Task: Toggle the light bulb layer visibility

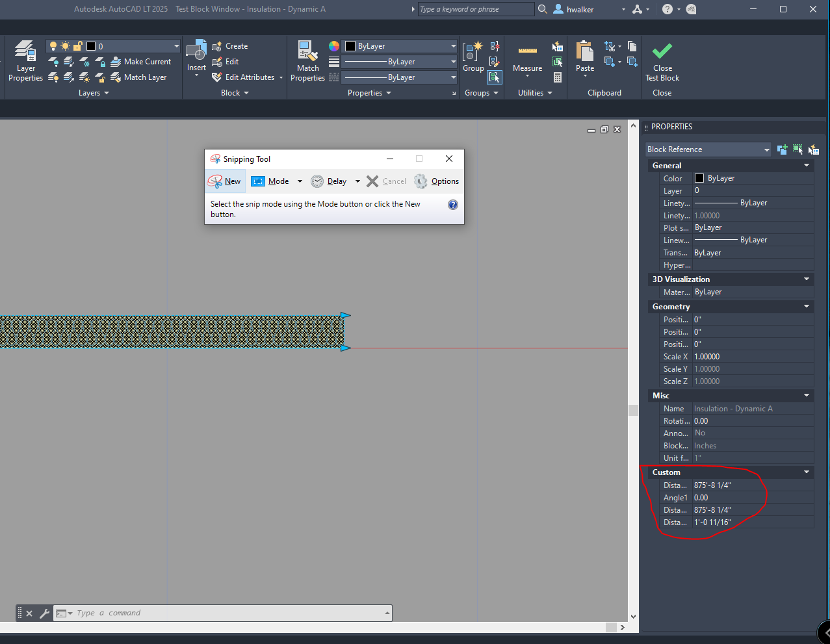Action: pos(53,46)
